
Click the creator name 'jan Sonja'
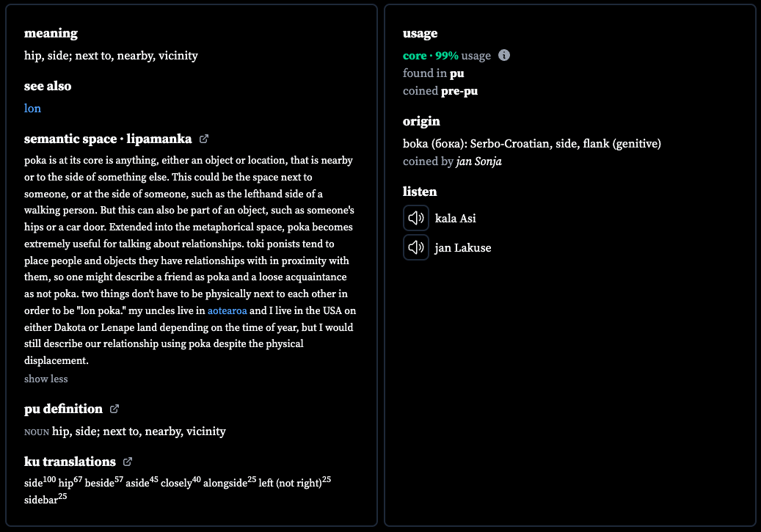coord(479,161)
